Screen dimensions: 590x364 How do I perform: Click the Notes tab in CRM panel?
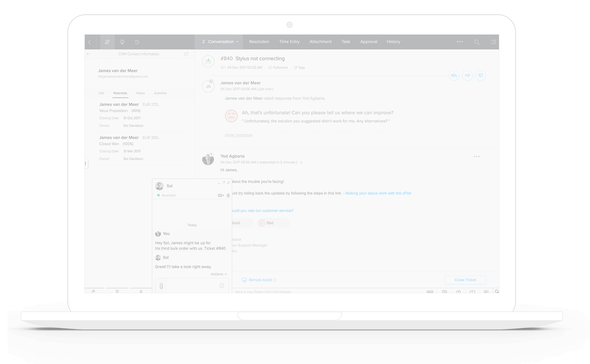pyautogui.click(x=140, y=93)
